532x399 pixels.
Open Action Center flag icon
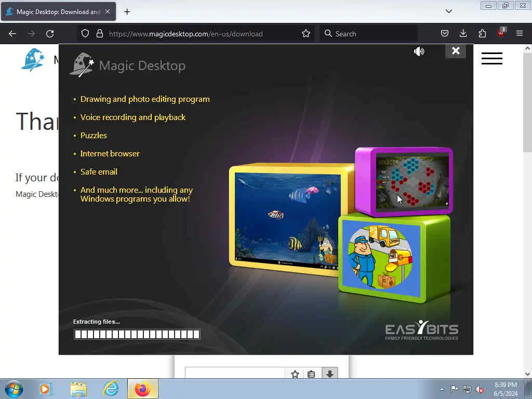point(454,389)
